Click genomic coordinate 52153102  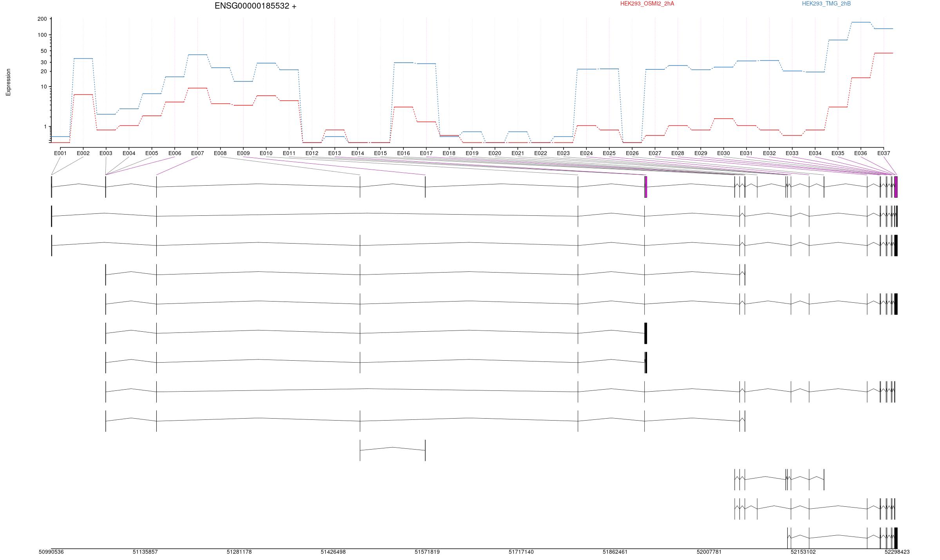click(803, 552)
